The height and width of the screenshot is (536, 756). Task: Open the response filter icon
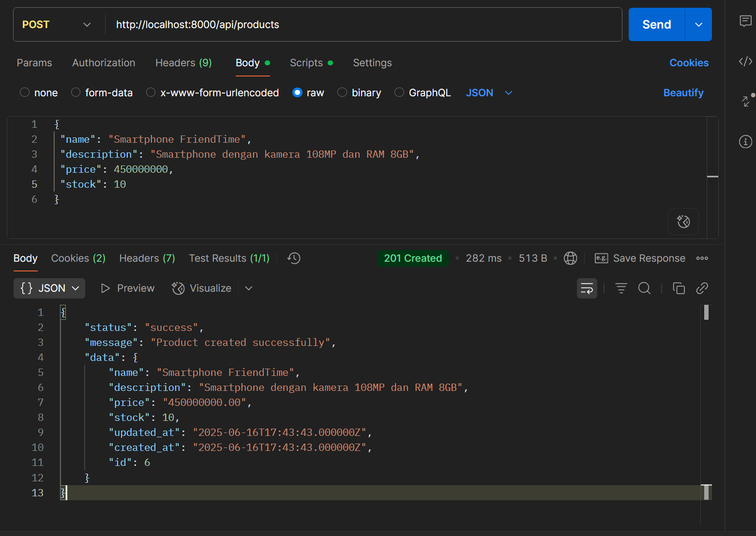(x=621, y=289)
